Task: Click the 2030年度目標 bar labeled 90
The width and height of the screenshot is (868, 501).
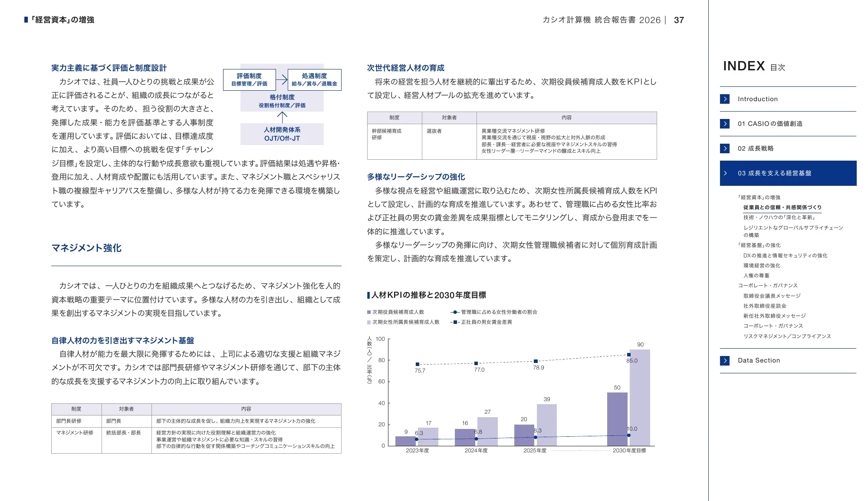Action: click(640, 398)
